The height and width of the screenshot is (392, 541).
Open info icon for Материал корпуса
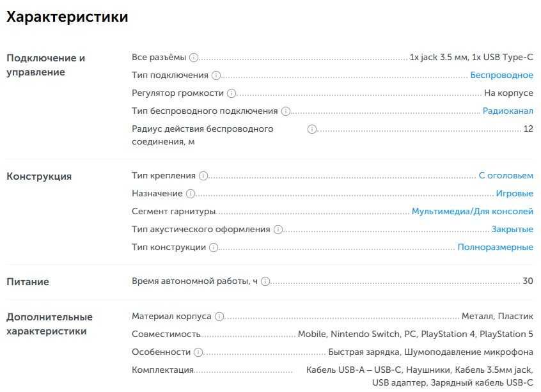[219, 317]
